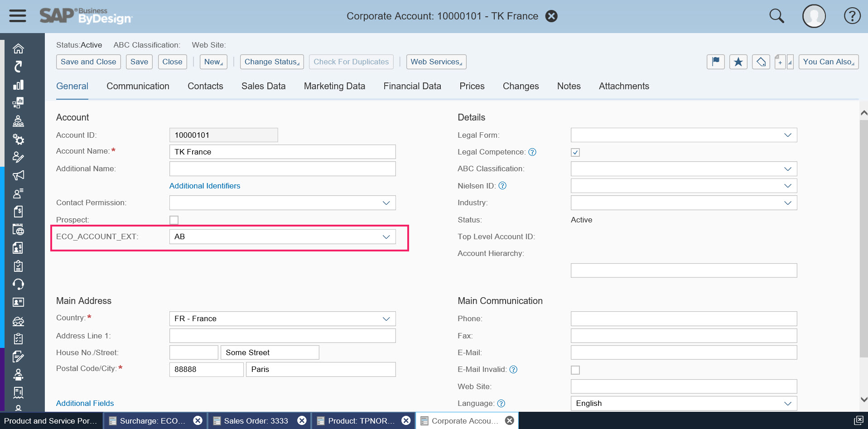This screenshot has height=429, width=868.
Task: Click scrollbar up arrow
Action: (863, 113)
